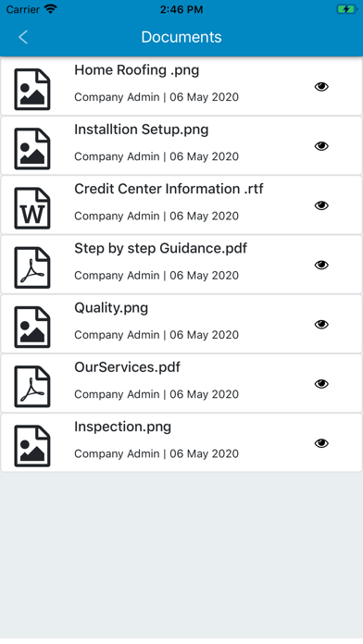Screen dimensions: 363x644
Task: Click the image file icon for Quality.png
Action: [x=32, y=327]
